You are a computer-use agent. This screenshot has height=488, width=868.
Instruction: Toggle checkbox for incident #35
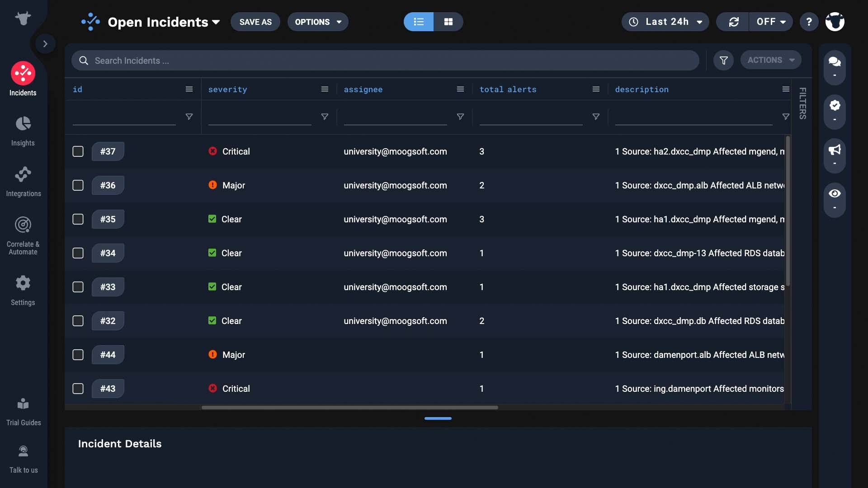point(78,219)
